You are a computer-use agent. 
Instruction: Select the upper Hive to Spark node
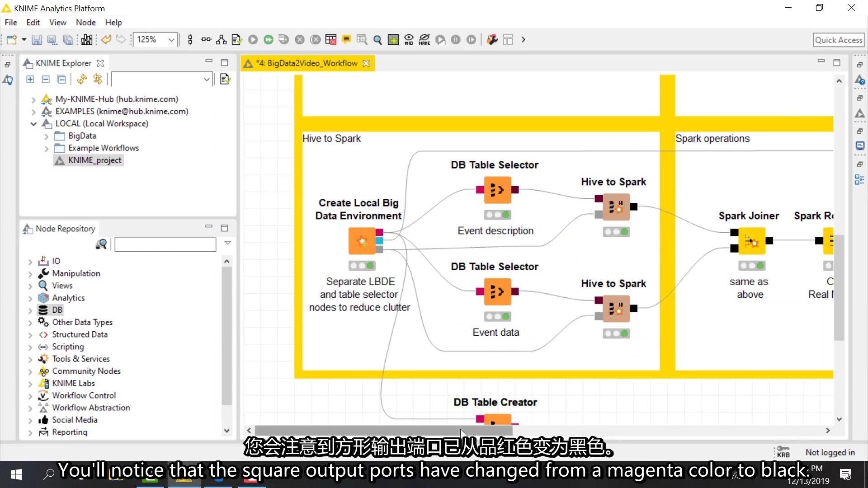(616, 207)
